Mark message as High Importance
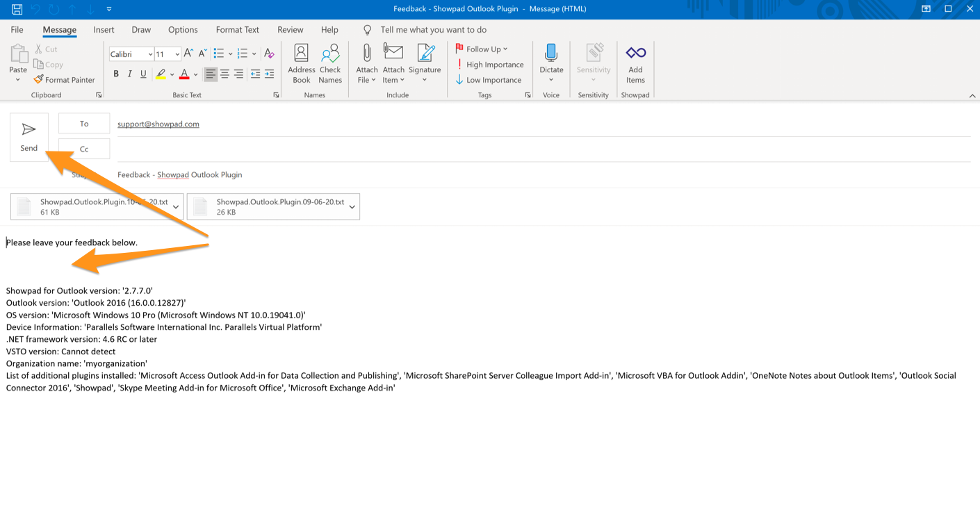The image size is (980, 528). pyautogui.click(x=489, y=65)
